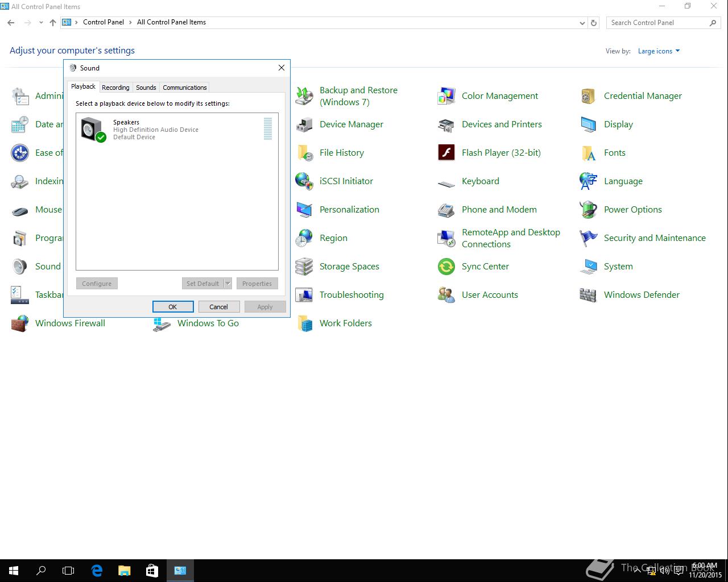Switch to the Recording tab
This screenshot has width=728, height=582.
[115, 88]
